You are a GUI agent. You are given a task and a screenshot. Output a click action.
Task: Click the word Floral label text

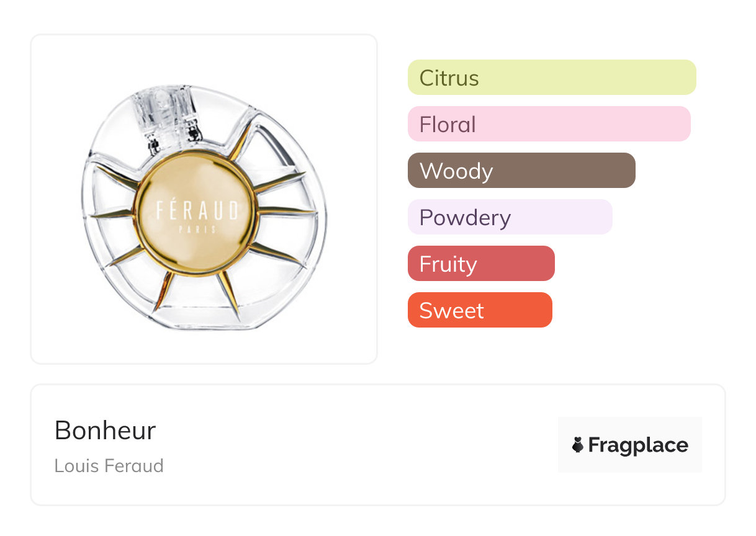point(448,124)
